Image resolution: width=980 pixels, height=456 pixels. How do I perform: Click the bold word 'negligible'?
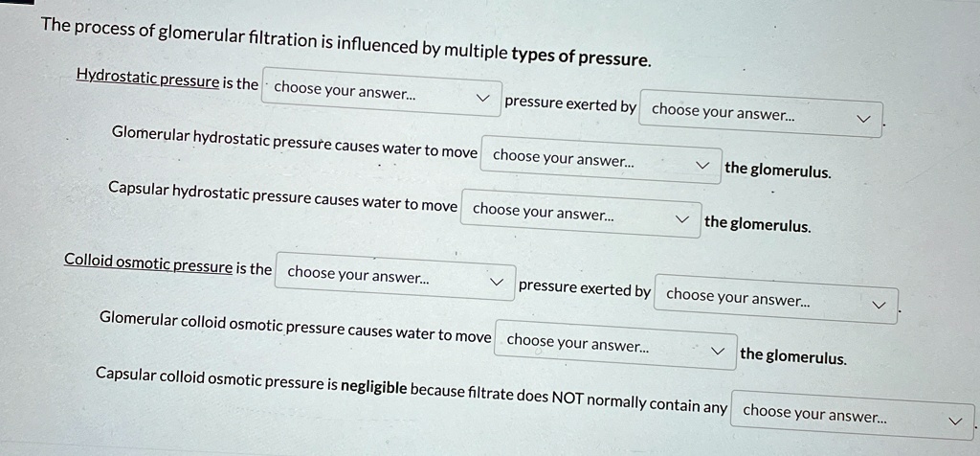373,387
